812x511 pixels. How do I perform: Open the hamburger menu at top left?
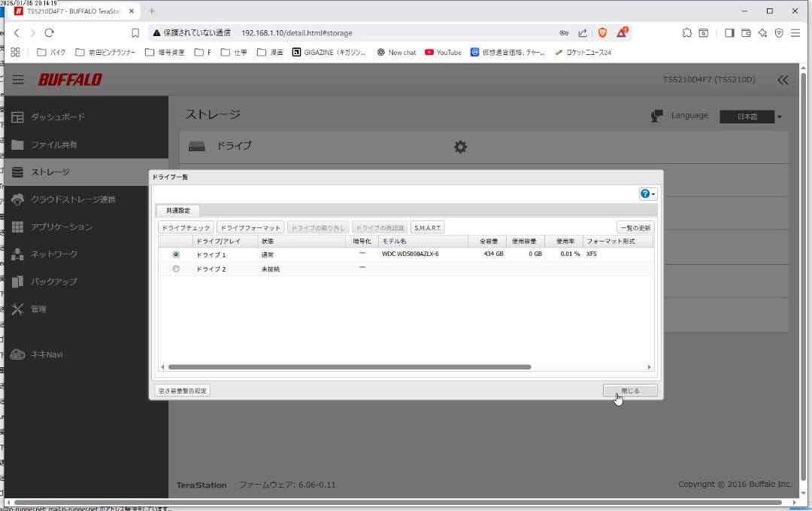click(17, 79)
